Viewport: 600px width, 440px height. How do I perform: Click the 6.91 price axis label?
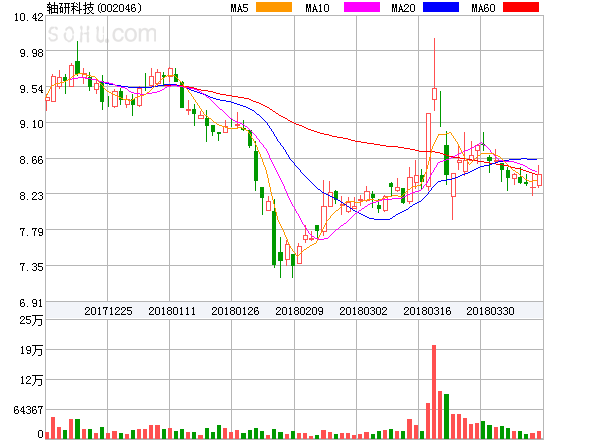[32, 303]
